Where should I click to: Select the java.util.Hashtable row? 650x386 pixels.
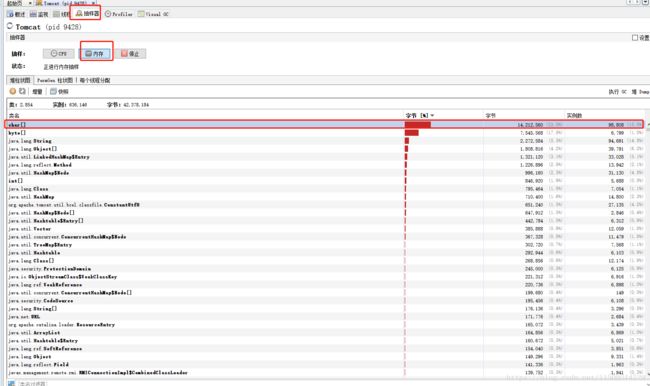pyautogui.click(x=325, y=252)
